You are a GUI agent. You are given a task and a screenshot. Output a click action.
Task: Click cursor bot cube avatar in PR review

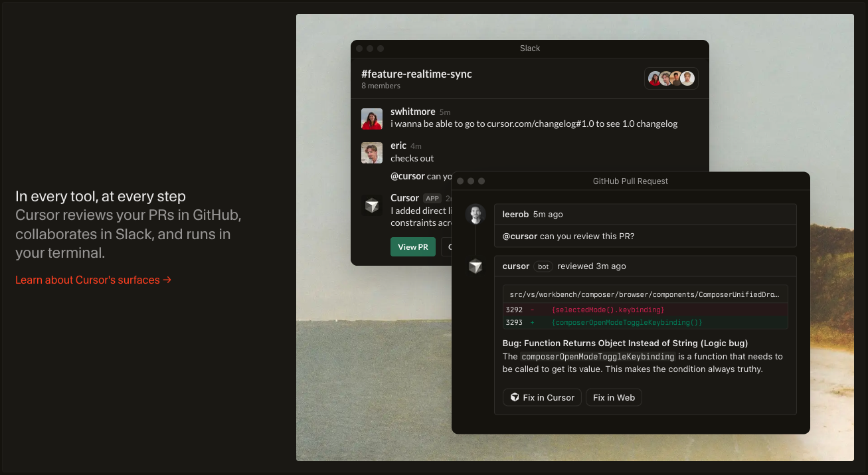(x=476, y=266)
